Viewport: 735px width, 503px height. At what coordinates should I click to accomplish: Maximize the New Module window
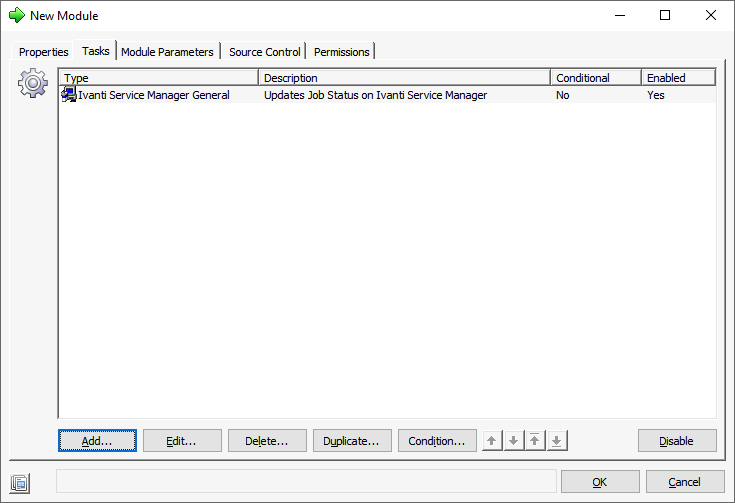[665, 15]
